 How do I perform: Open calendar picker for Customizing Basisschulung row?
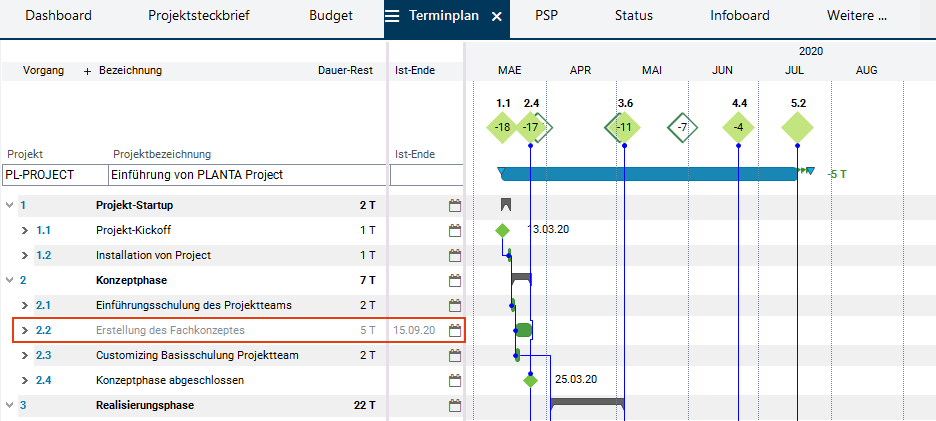pos(455,355)
